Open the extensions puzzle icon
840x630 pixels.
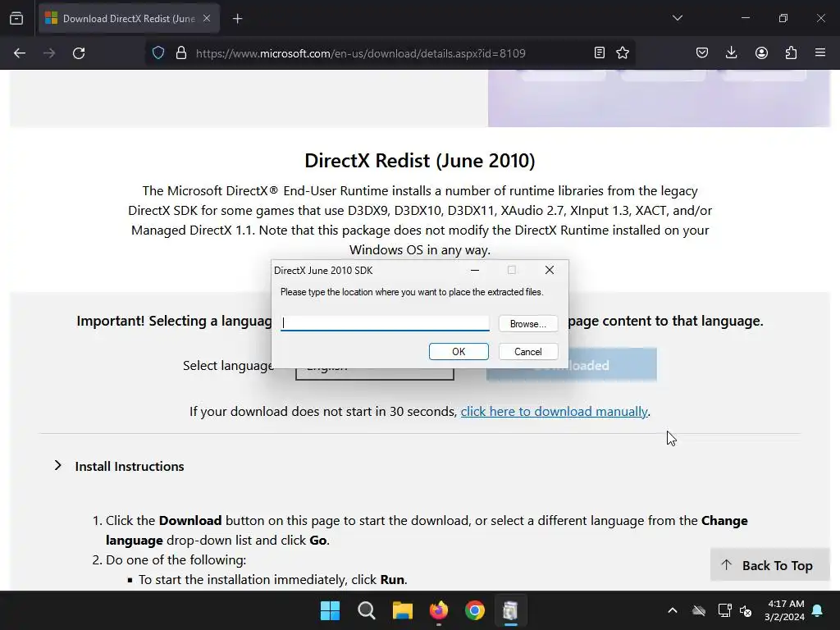791,52
